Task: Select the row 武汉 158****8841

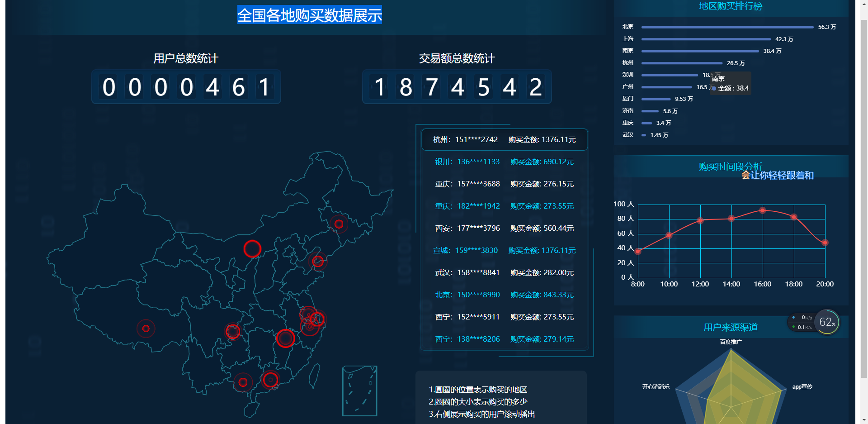Action: (505, 272)
